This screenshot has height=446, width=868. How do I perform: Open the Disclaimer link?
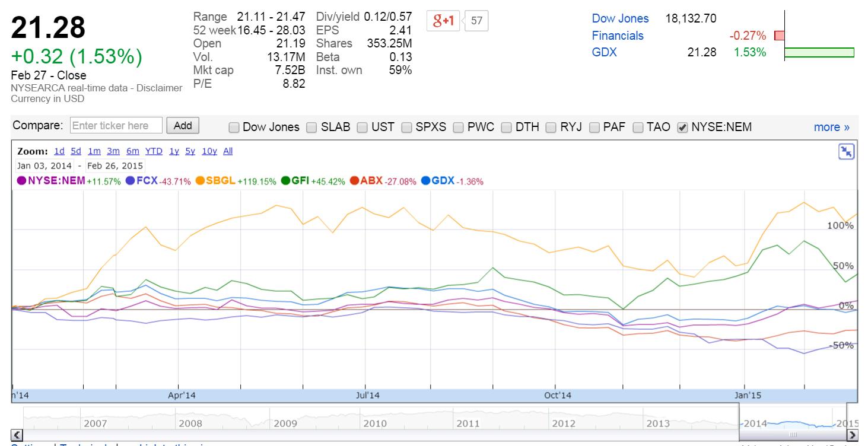point(159,88)
